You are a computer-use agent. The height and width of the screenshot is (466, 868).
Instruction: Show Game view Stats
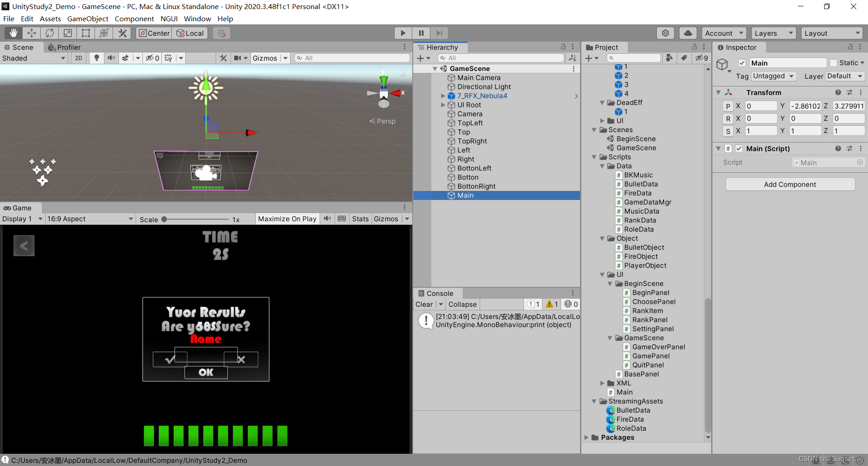click(360, 219)
